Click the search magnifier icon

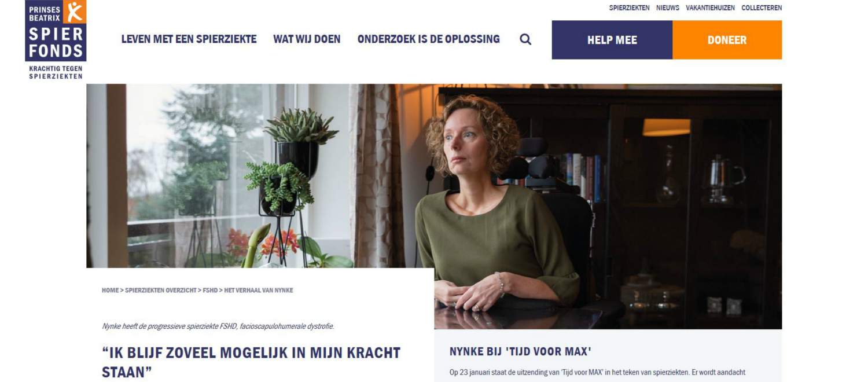[x=525, y=39]
